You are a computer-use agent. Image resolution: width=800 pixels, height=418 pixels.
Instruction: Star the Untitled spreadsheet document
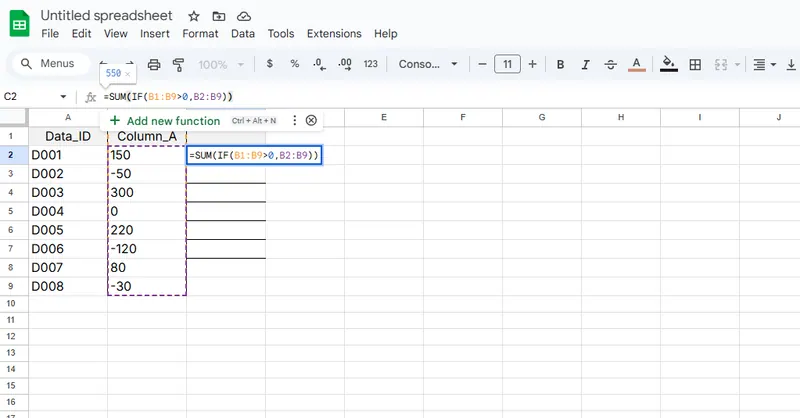193,17
